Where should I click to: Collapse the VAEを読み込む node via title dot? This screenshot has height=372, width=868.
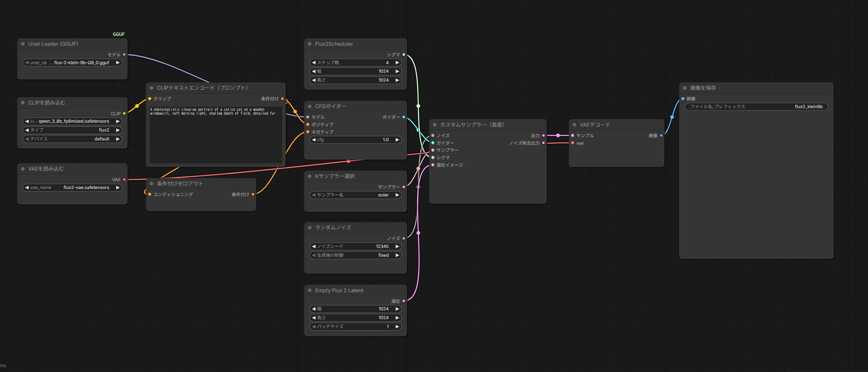[23, 169]
